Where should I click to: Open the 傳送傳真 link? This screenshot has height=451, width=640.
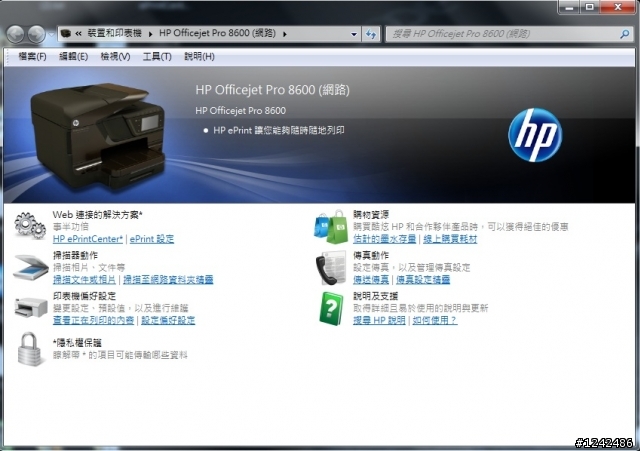pos(371,280)
